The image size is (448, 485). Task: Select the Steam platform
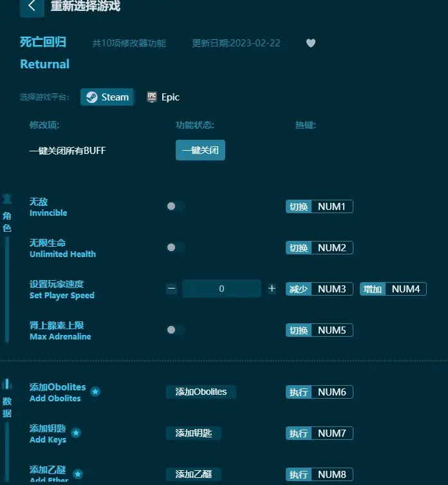coord(107,97)
